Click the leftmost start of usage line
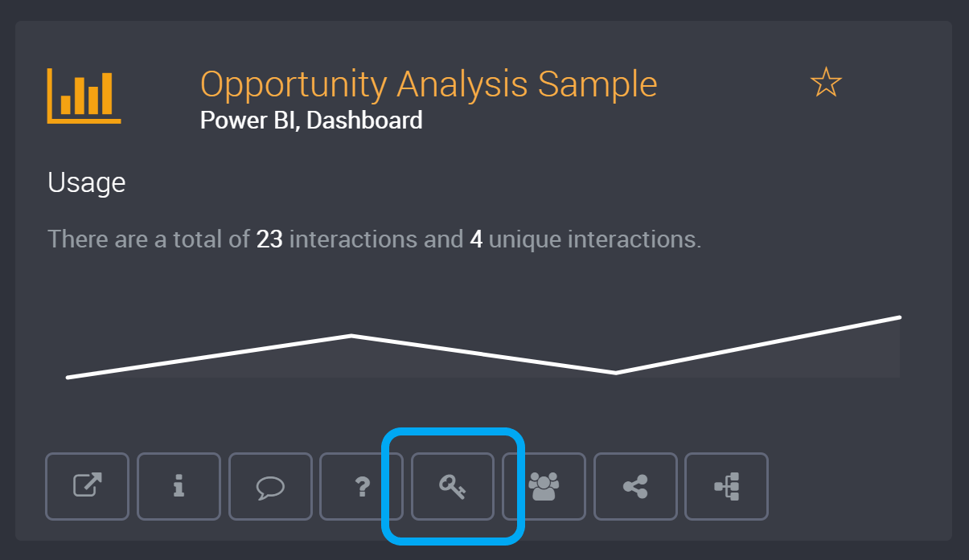Image resolution: width=969 pixels, height=560 pixels. pyautogui.click(x=68, y=378)
